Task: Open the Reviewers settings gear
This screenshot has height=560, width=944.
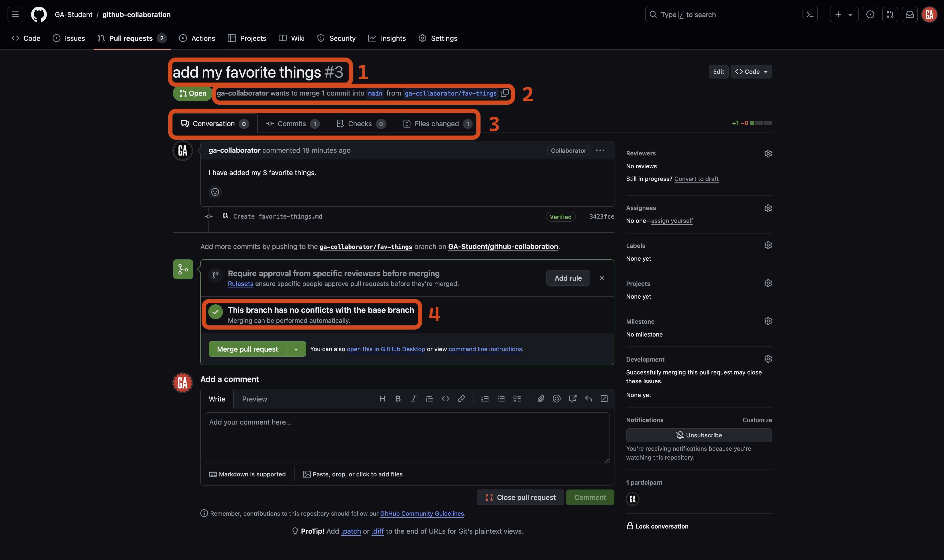Action: pos(769,153)
